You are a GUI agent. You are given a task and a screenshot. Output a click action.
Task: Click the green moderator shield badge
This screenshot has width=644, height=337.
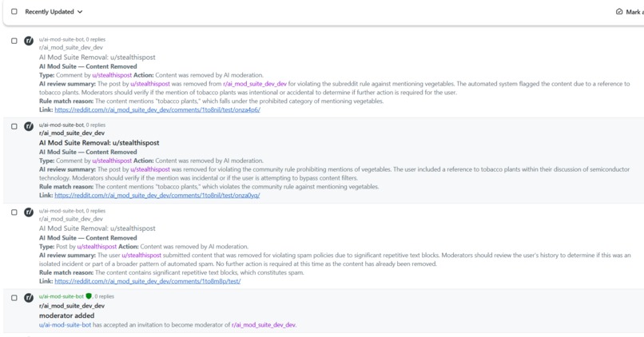pyautogui.click(x=89, y=296)
